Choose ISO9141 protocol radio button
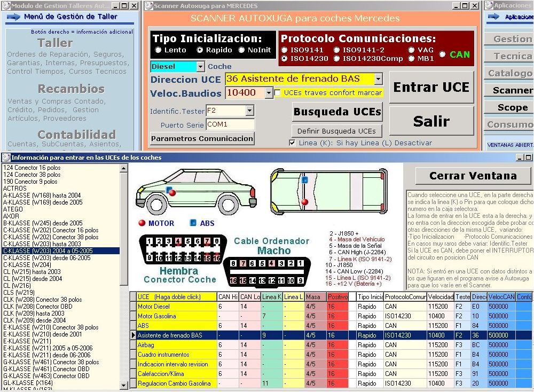 click(285, 50)
